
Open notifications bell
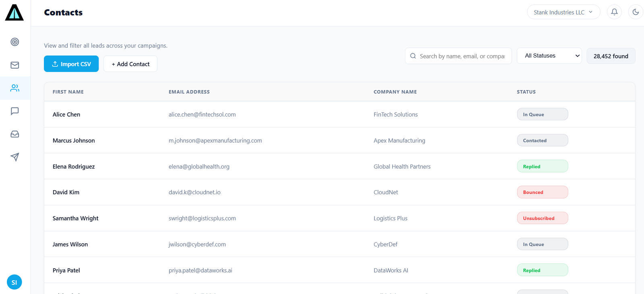(614, 12)
